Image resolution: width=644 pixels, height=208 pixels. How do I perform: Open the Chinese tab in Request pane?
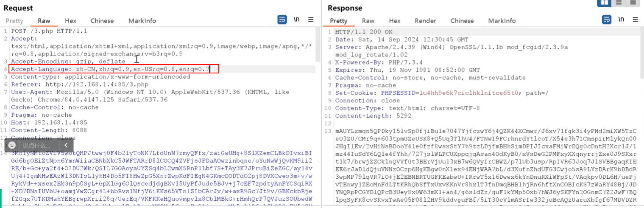102,21
